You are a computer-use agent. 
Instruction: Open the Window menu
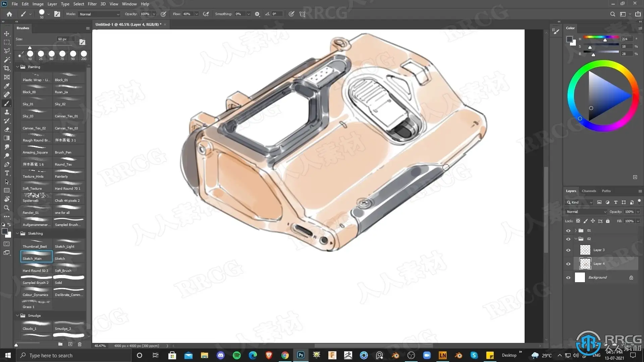pyautogui.click(x=129, y=4)
